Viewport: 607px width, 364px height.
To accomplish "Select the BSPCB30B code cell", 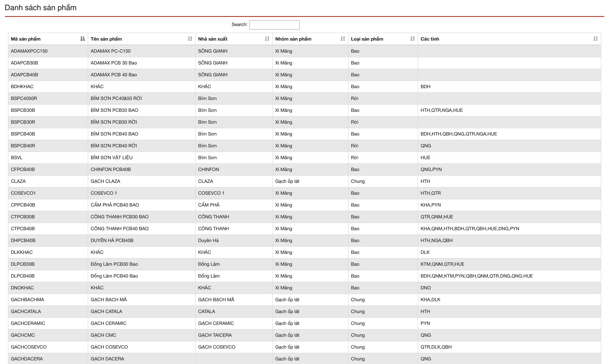I will pyautogui.click(x=48, y=110).
